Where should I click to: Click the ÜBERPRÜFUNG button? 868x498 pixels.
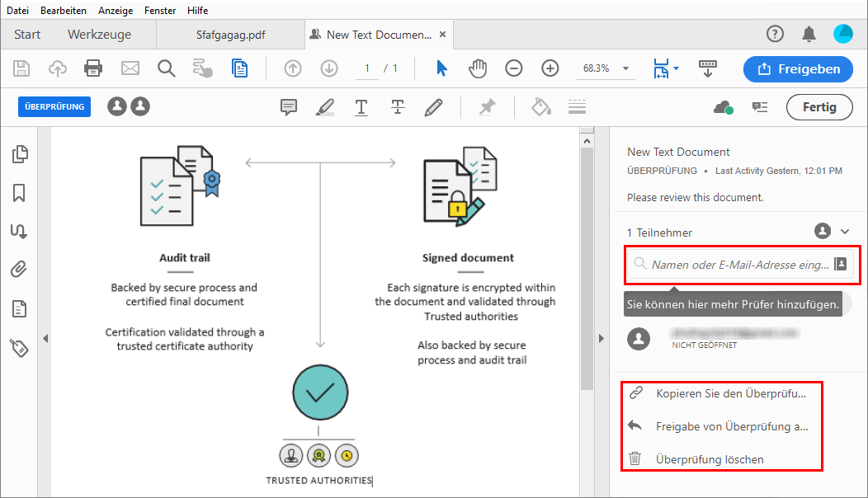click(54, 107)
